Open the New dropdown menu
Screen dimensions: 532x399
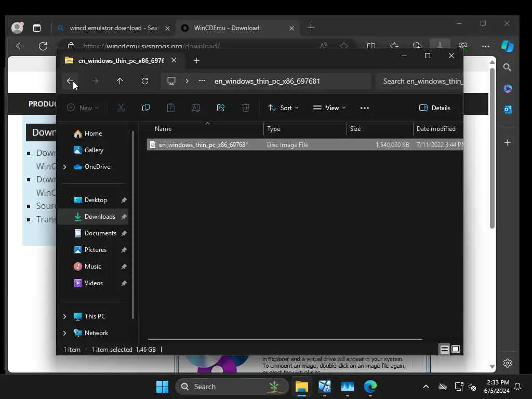click(x=83, y=108)
